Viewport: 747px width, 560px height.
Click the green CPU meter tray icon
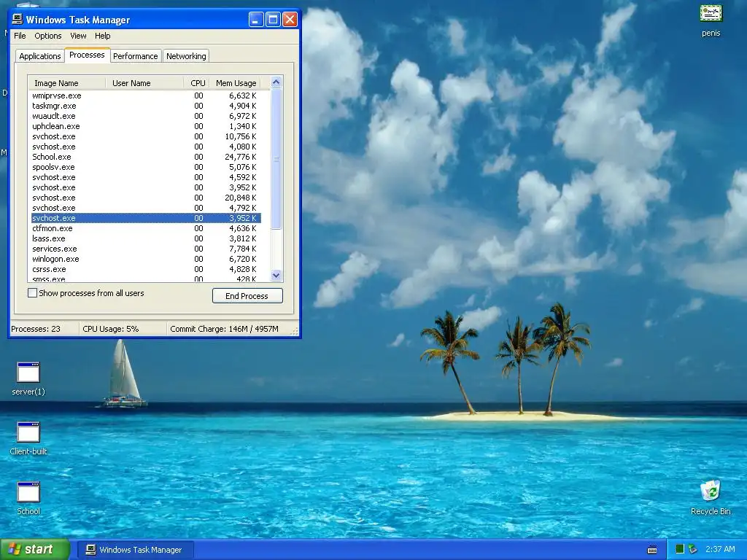click(680, 550)
